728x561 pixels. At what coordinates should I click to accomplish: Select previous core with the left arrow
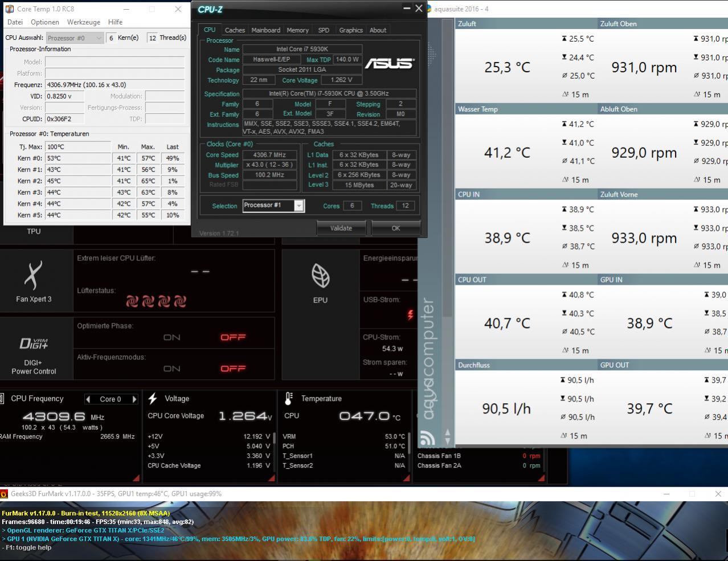(x=88, y=399)
